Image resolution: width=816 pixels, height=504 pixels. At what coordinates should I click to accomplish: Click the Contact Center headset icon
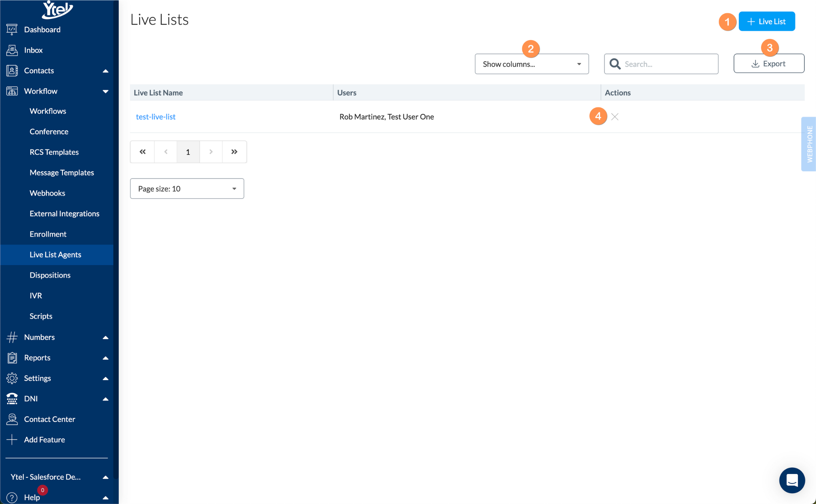[x=12, y=419]
